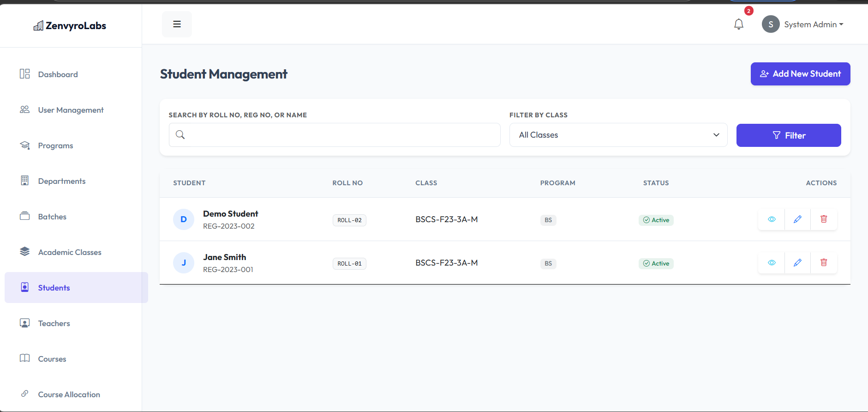Delete Jane Smith with trash icon
868x412 pixels.
coord(824,263)
